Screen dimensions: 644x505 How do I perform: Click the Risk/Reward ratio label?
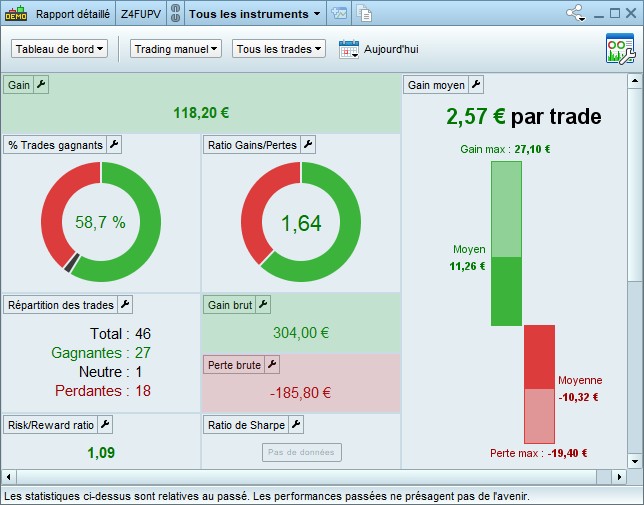click(x=51, y=425)
